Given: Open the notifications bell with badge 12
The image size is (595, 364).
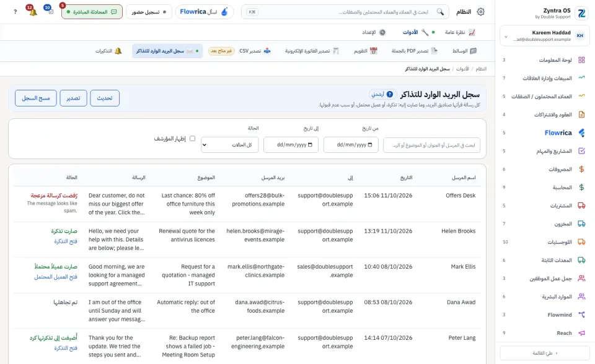Looking at the screenshot, I should click(x=33, y=11).
